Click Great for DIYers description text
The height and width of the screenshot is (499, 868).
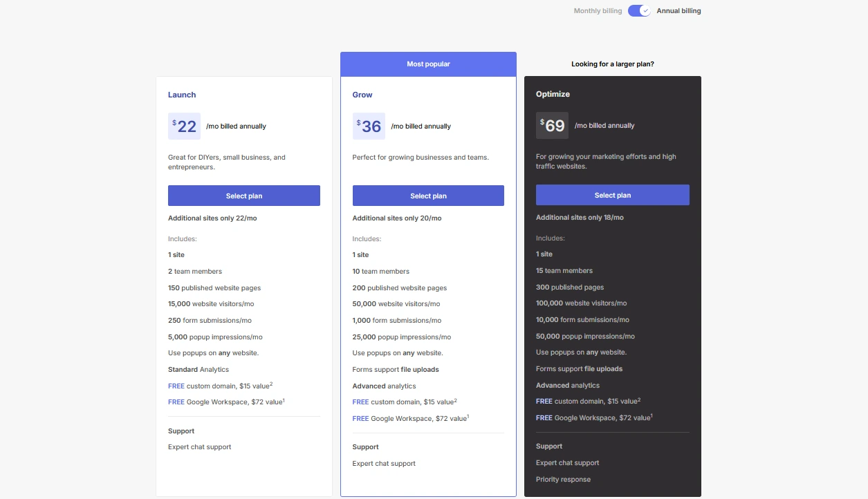(x=227, y=162)
